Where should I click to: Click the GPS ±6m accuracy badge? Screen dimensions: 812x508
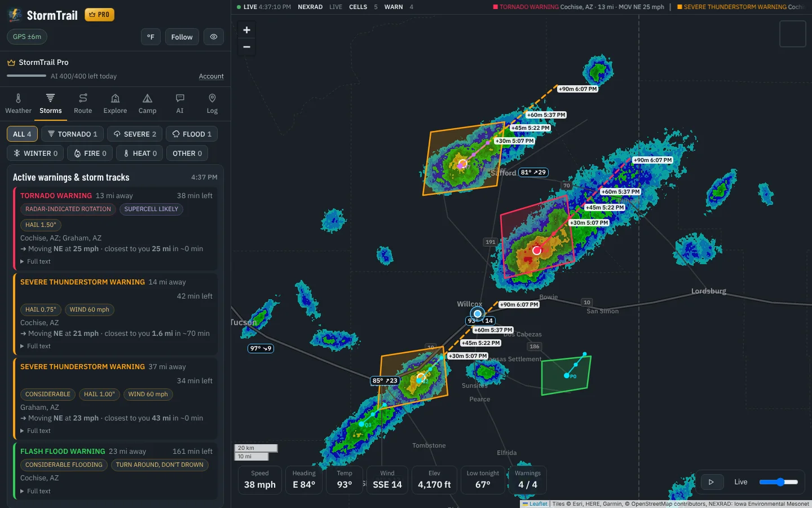[x=27, y=37]
